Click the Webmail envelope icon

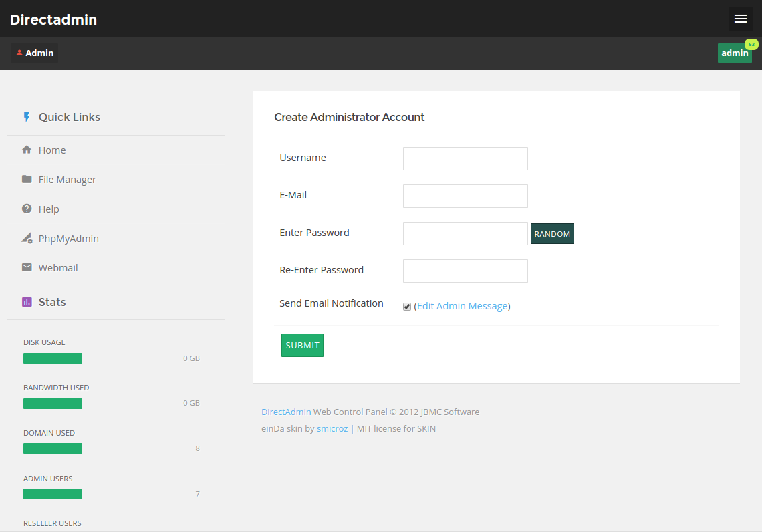pos(27,267)
